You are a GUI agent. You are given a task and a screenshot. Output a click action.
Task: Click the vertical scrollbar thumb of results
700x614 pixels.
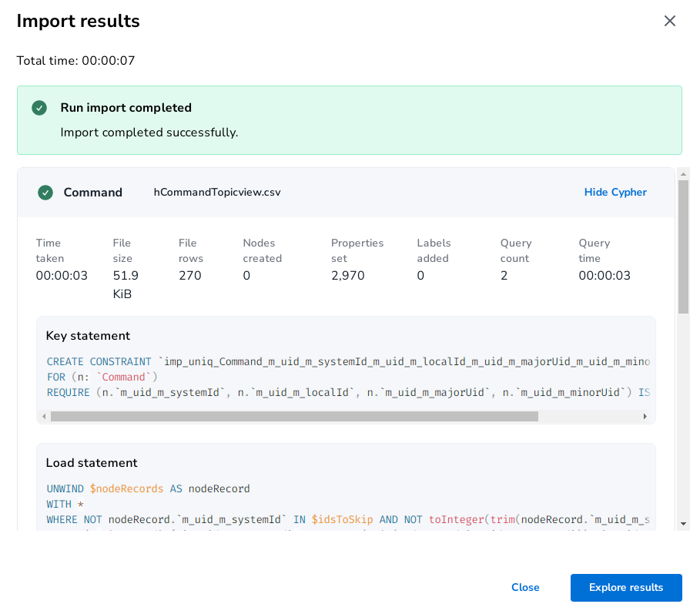pyautogui.click(x=683, y=247)
